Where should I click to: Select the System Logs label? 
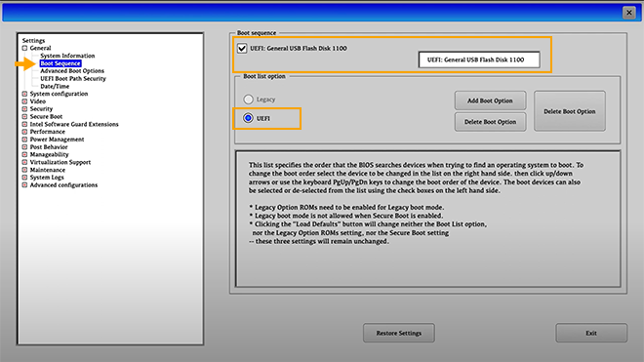(x=47, y=177)
